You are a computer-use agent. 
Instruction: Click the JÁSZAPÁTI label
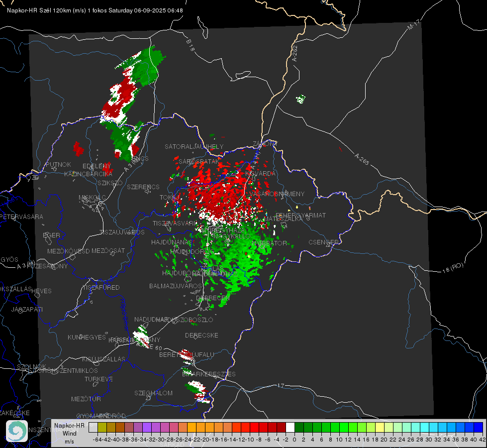coord(27,309)
